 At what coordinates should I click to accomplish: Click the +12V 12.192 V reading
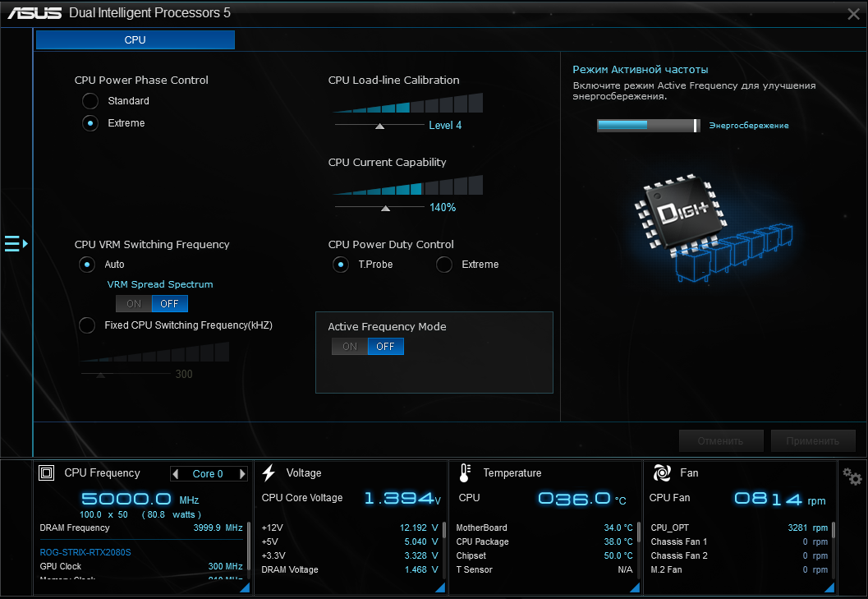(x=419, y=528)
